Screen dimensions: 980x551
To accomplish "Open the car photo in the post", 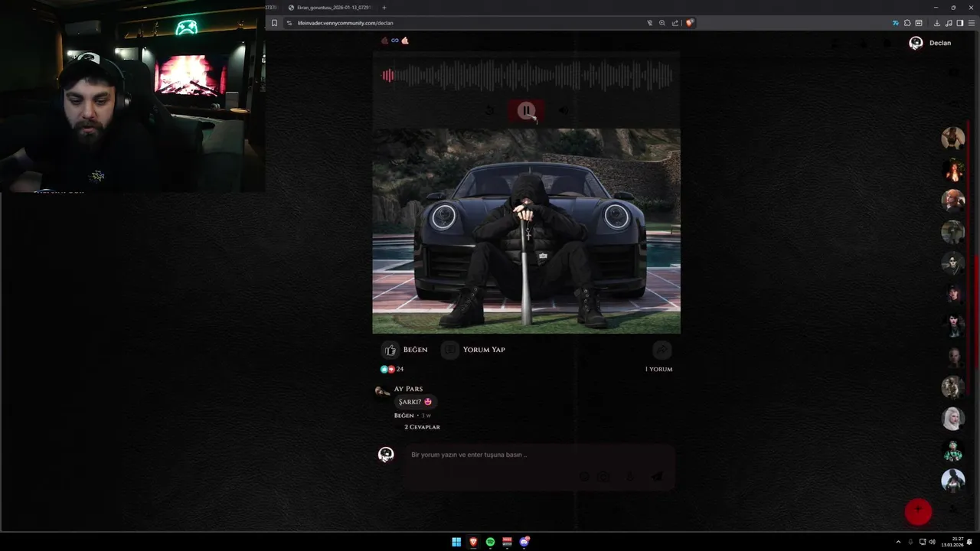I will click(526, 231).
